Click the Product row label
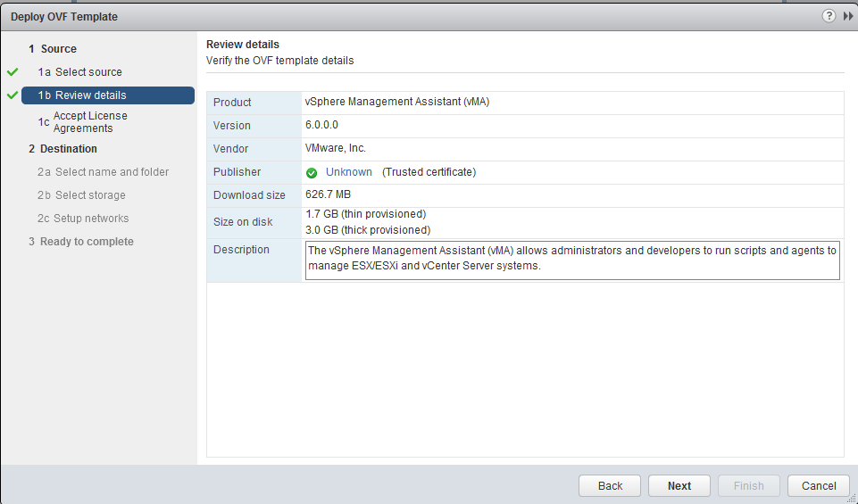Viewport: 858px width, 504px height. (232, 103)
